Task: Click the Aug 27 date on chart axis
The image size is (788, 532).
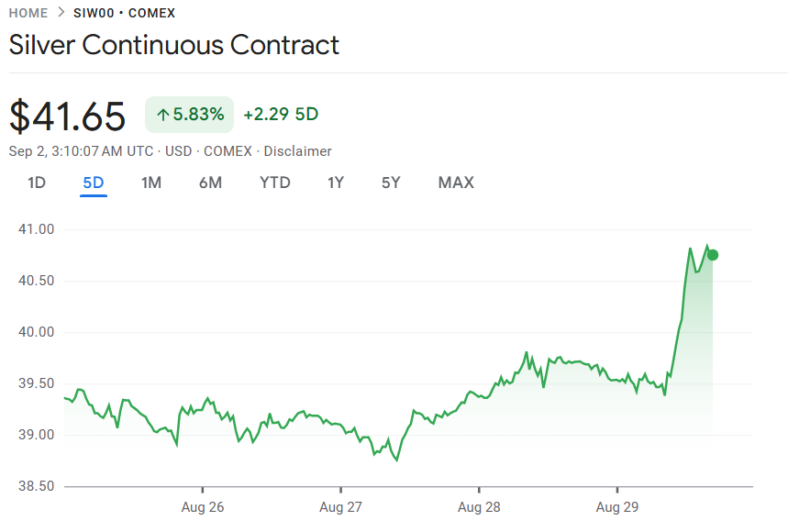Action: pos(340,506)
